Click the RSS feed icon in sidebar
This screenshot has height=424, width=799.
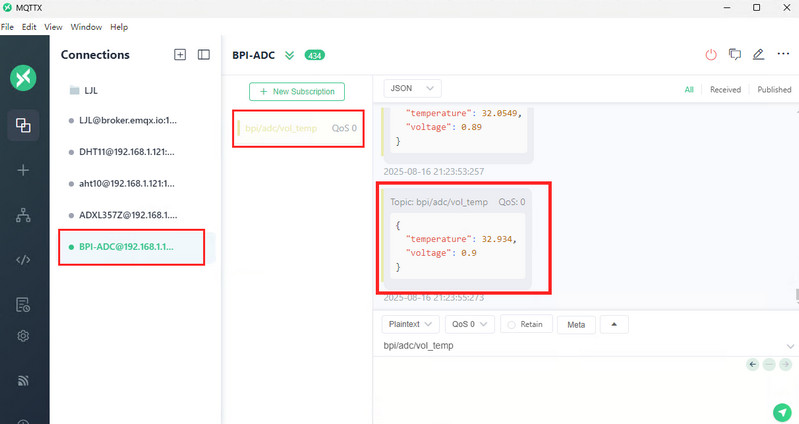click(23, 380)
